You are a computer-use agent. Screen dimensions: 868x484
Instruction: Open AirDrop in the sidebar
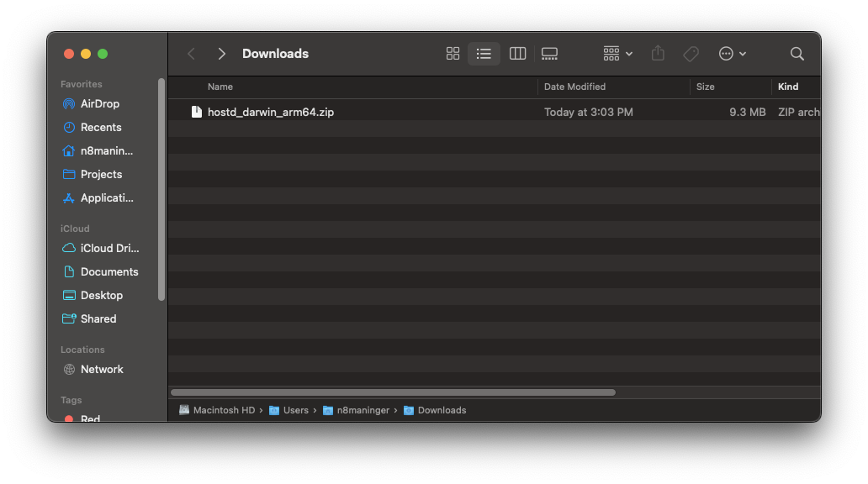click(x=99, y=104)
